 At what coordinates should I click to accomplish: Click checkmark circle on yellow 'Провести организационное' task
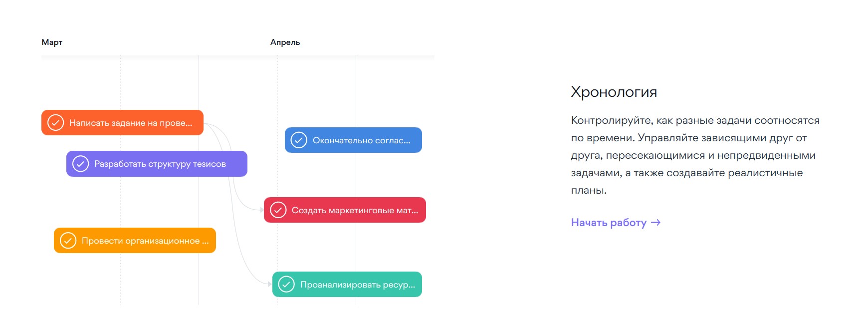coord(68,241)
